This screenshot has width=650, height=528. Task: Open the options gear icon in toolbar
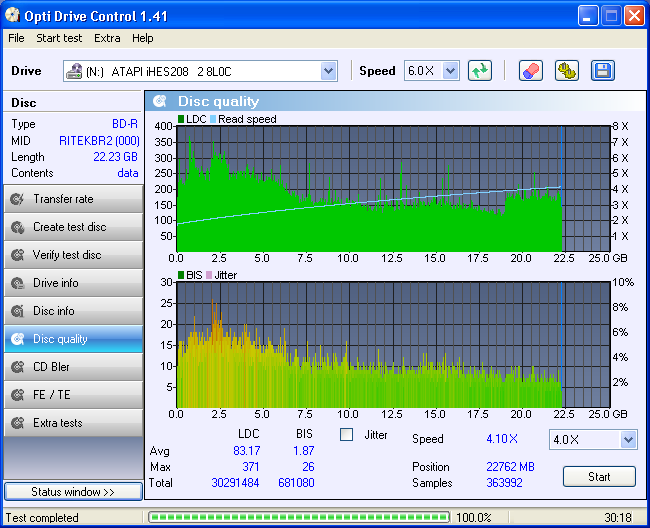567,70
